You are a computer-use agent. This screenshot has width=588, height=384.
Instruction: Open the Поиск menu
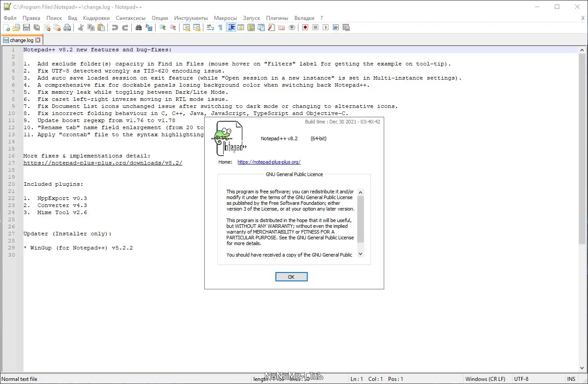coord(54,18)
